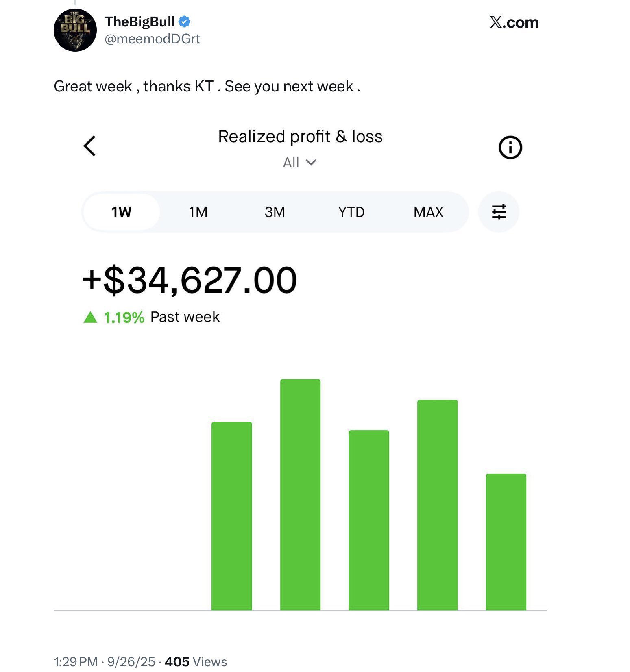Click the X.com logo
The height and width of the screenshot is (672, 630).
(514, 23)
